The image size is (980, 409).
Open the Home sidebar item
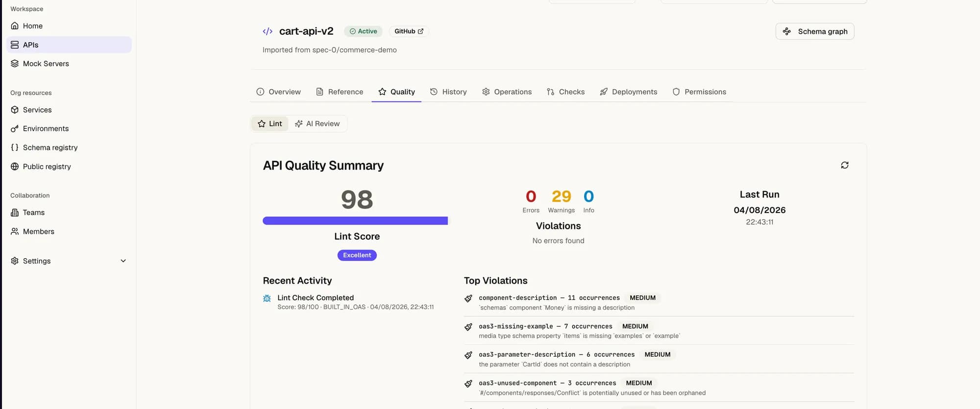pyautogui.click(x=69, y=26)
